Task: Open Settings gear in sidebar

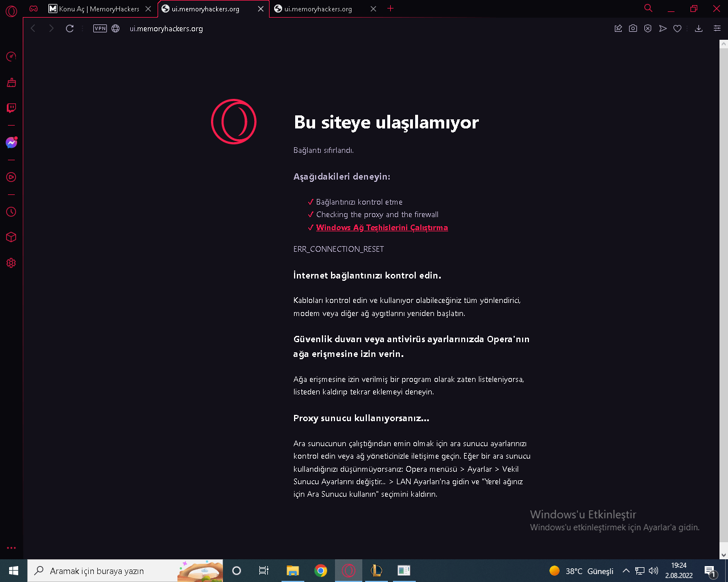Action: click(x=11, y=263)
